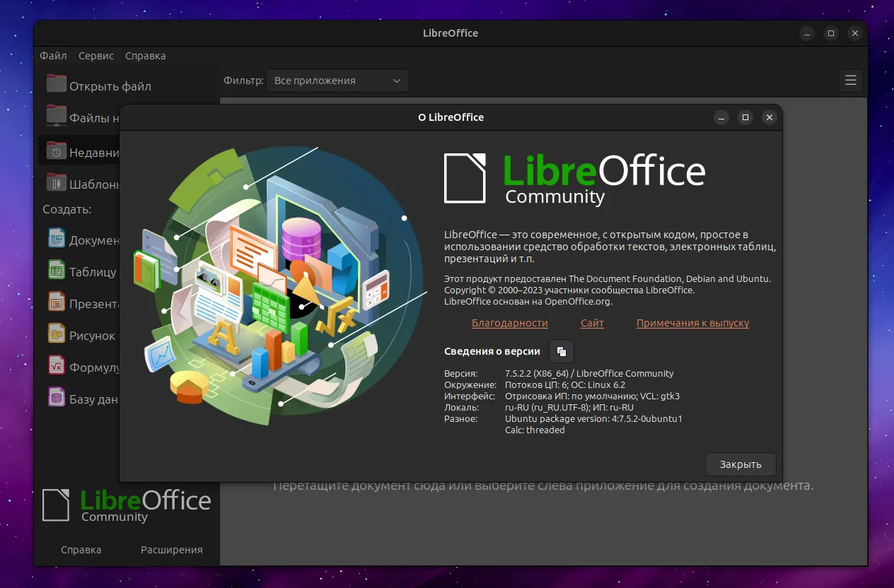This screenshot has width=894, height=588.
Task: Close the main LibreOffice window
Action: tap(856, 33)
